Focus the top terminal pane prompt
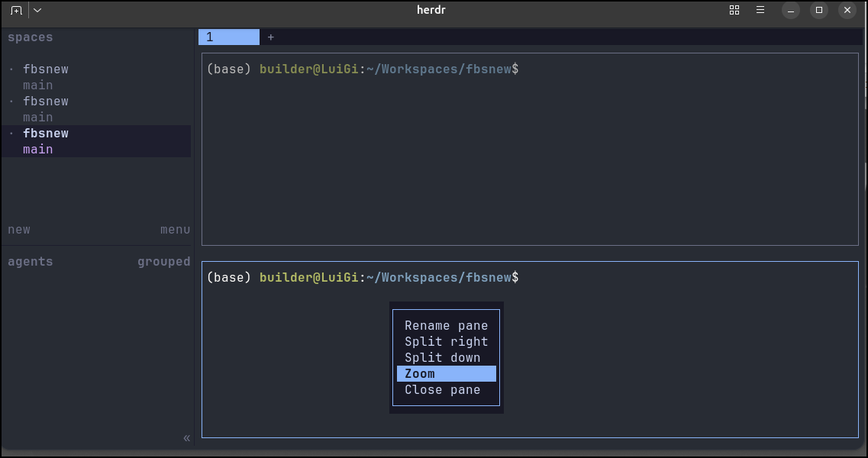This screenshot has width=868, height=458. [x=363, y=69]
